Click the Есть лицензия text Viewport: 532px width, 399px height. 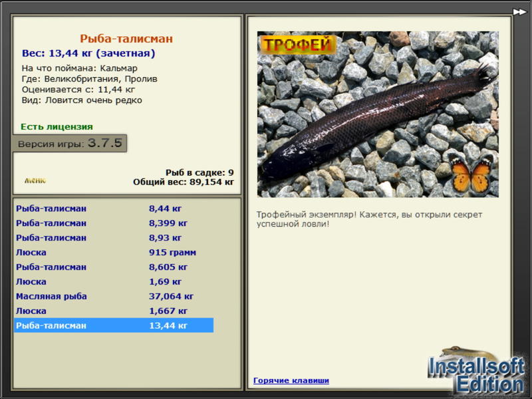click(x=57, y=126)
